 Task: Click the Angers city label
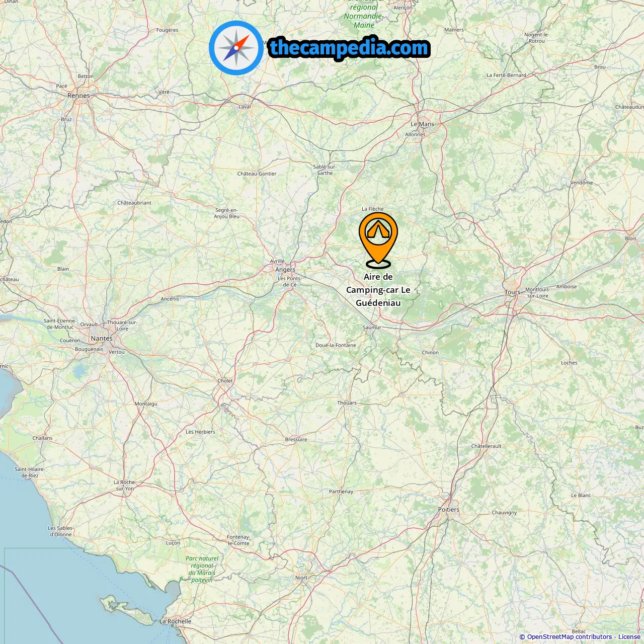(285, 270)
